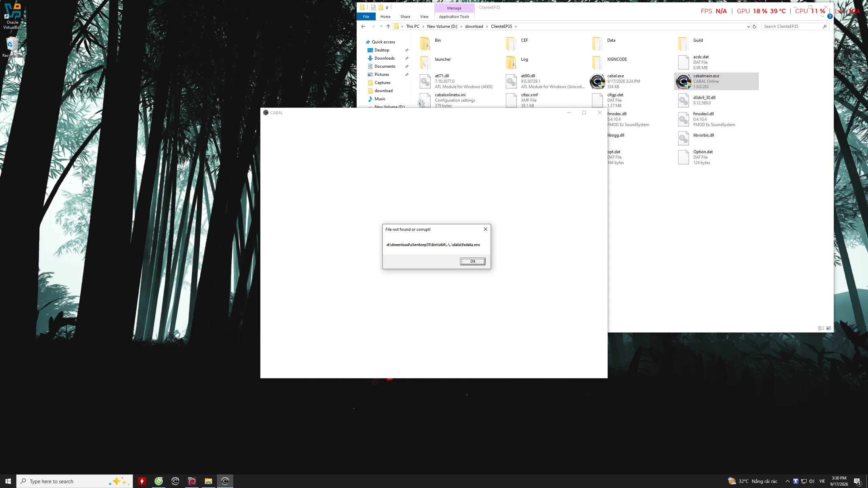
Task: Select the cabal.exe application icon
Action: pyautogui.click(x=597, y=82)
